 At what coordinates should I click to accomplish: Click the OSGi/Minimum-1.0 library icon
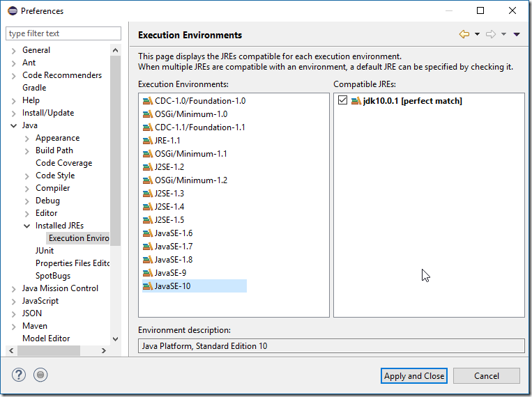[x=148, y=114]
